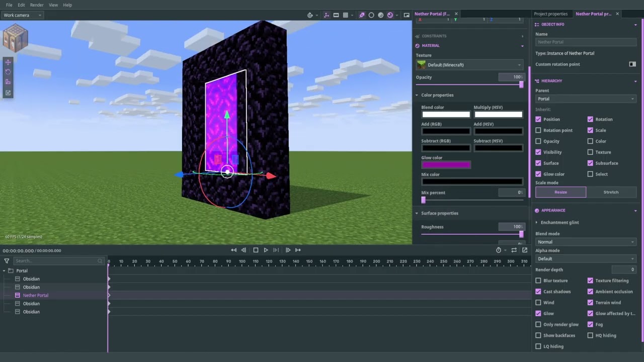Open the Edit menu
The height and width of the screenshot is (362, 644).
click(21, 5)
